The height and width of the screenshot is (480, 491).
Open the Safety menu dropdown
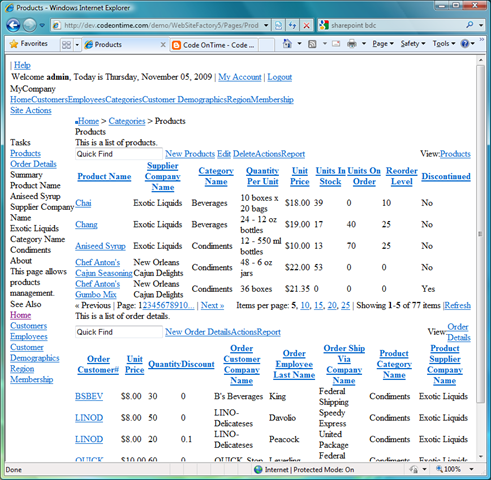point(413,44)
